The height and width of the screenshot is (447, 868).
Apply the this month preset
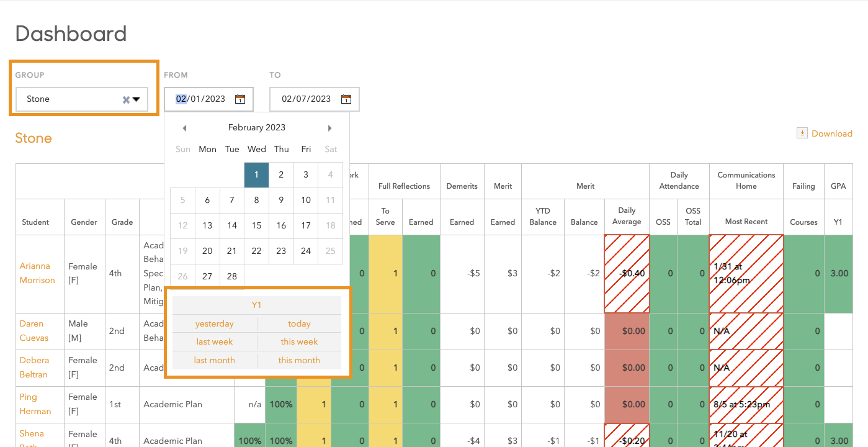coord(299,360)
